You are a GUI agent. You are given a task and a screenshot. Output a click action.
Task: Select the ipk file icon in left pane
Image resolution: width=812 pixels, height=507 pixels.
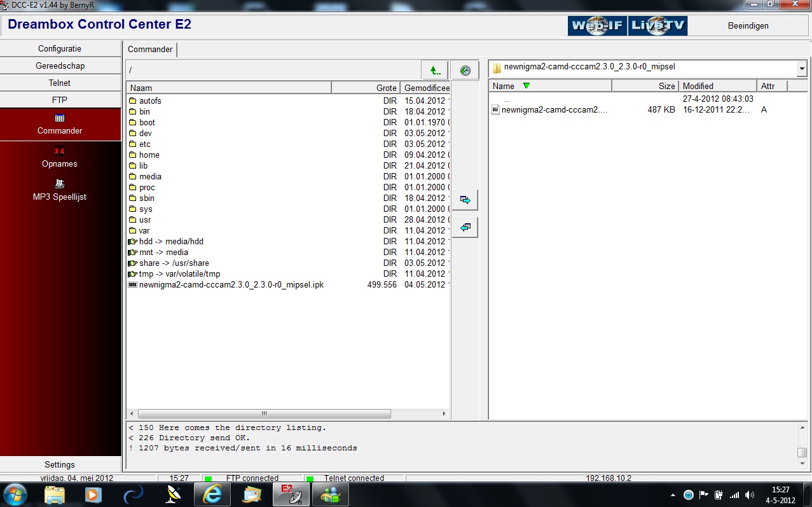pyautogui.click(x=133, y=285)
